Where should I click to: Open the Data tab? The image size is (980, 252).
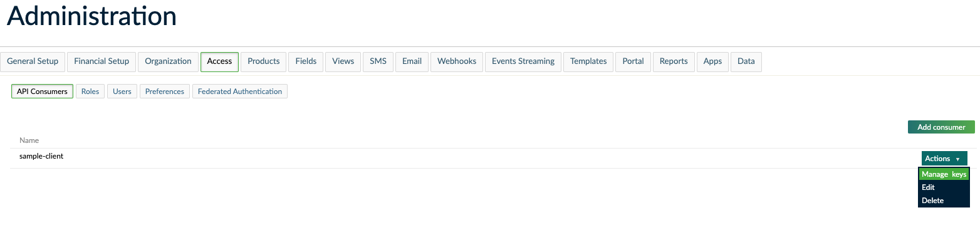(x=746, y=61)
